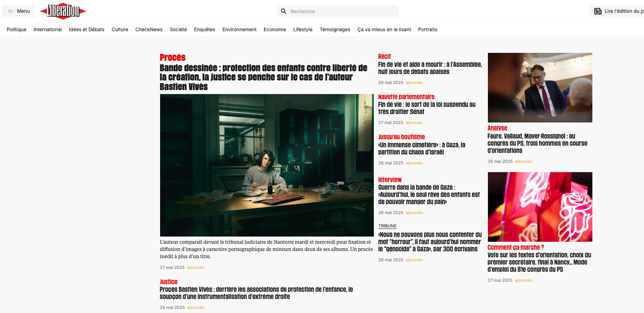Click the politician in suit photo
This screenshot has width=644, height=313.
[x=540, y=88]
